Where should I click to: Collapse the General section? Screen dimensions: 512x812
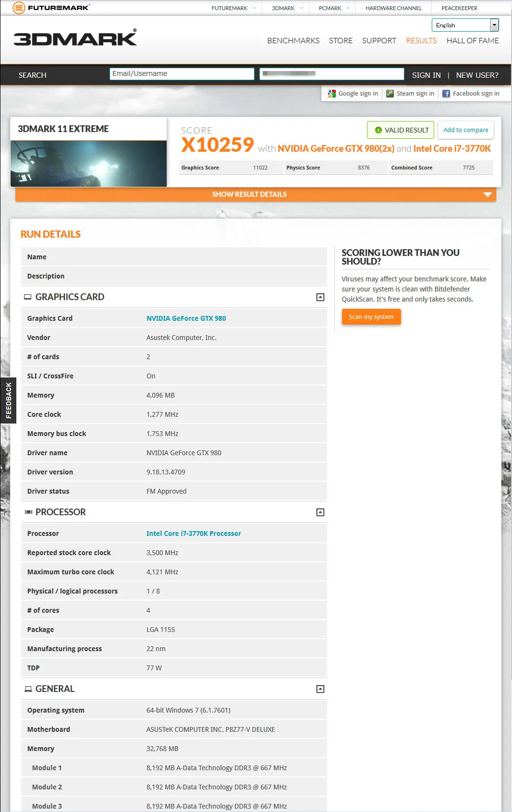[x=320, y=689]
